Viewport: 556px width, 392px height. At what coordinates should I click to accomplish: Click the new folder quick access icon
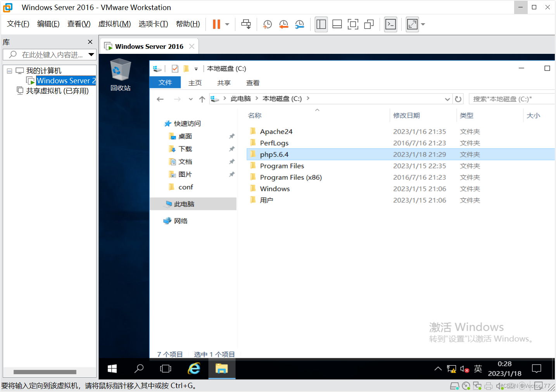click(186, 69)
